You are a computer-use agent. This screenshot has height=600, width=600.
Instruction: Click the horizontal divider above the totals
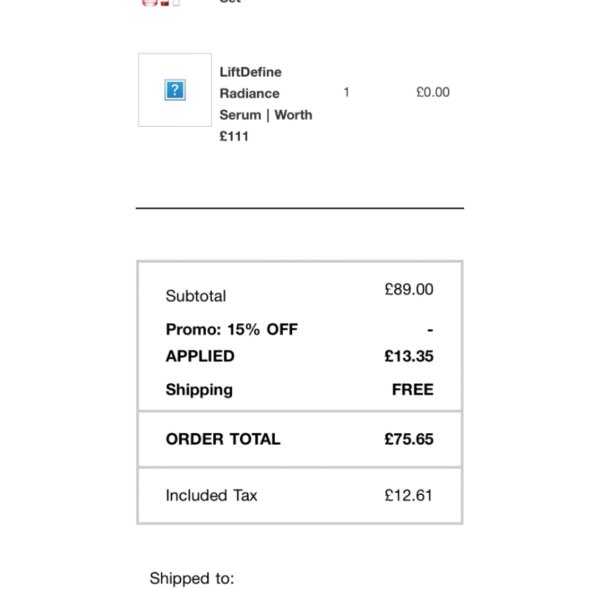tap(300, 208)
